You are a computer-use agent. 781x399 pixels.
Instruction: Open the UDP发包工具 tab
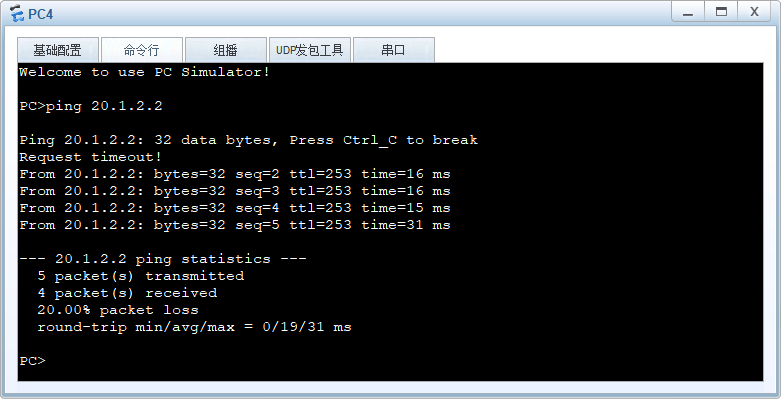(310, 50)
